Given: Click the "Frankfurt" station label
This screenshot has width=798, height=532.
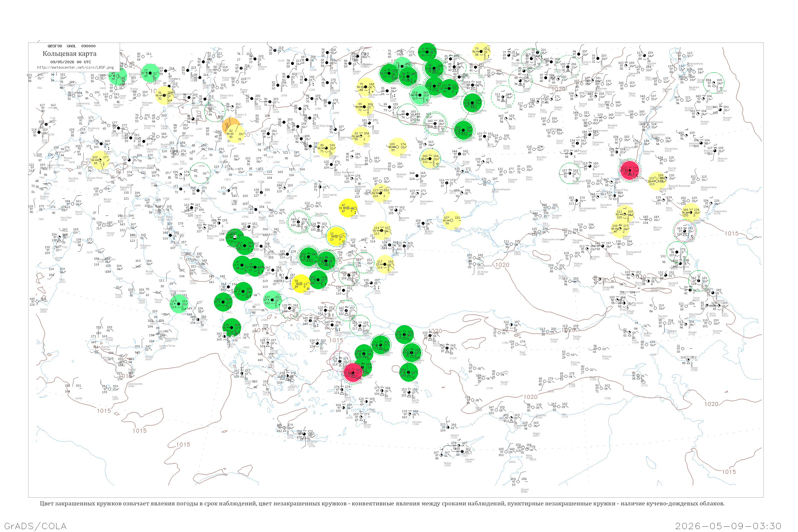Looking at the screenshot, I should (x=118, y=105).
